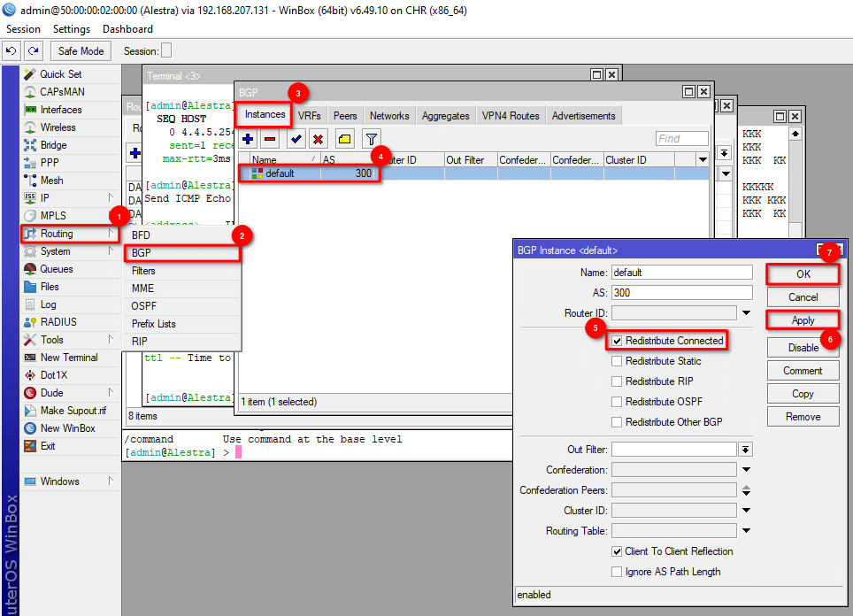Select OSPF in the Routing submenu
Image resolution: width=853 pixels, height=616 pixels.
point(144,305)
